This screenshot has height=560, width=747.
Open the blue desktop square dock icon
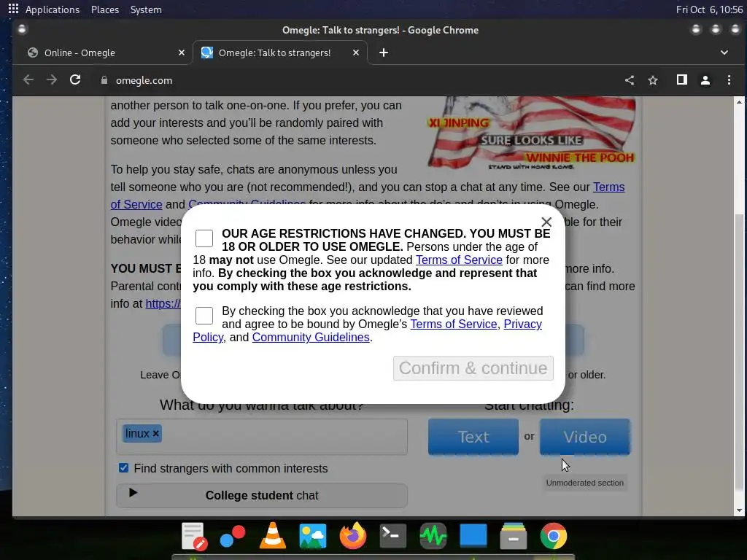pyautogui.click(x=473, y=536)
